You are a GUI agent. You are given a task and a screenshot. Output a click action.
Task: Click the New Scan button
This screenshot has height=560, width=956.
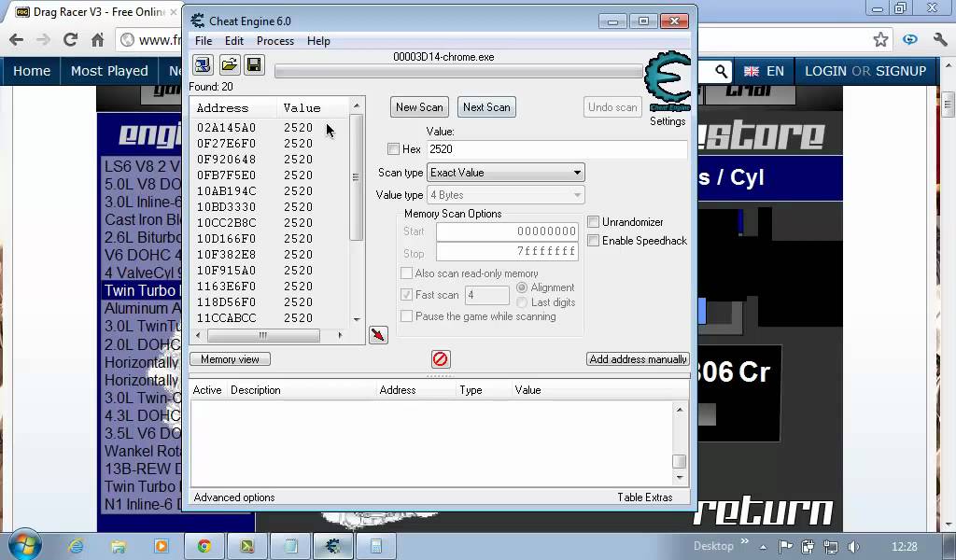coord(419,107)
